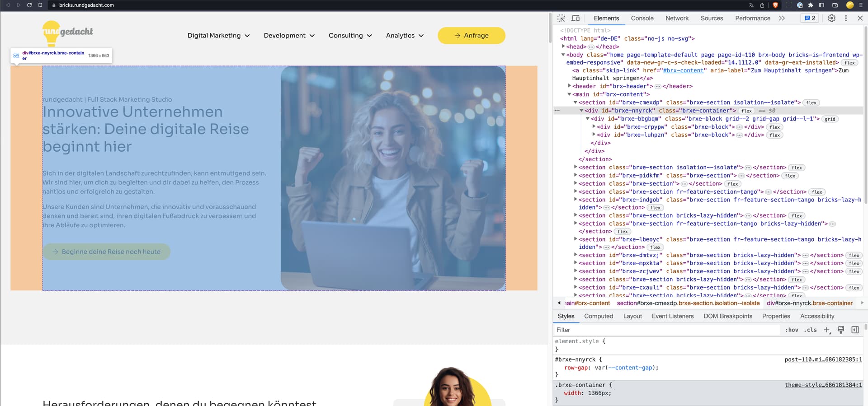Click the blue extension icon before the puzzle piece
Image resolution: width=868 pixels, height=406 pixels.
[800, 5]
